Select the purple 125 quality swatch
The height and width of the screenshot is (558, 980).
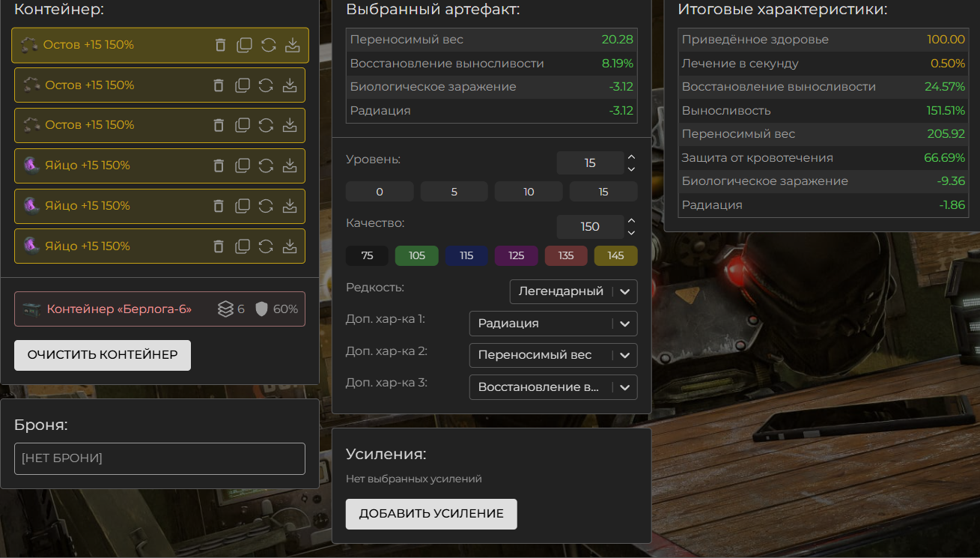517,255
